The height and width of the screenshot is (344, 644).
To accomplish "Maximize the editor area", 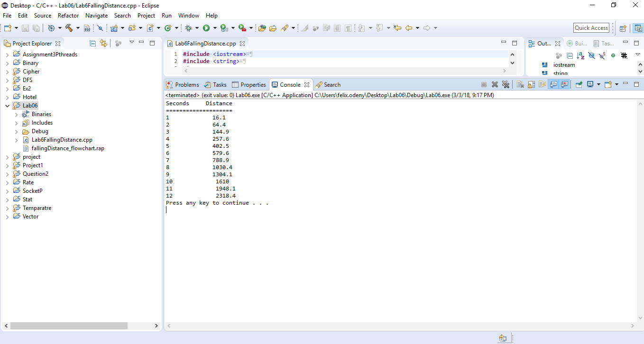I will click(x=515, y=43).
